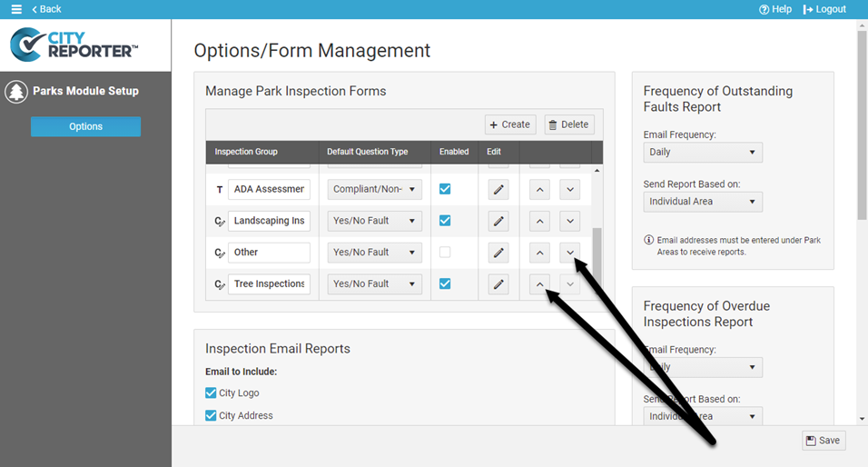Uncheck Tree Inspections enabled checkbox
Viewport: 868px width, 467px height.
click(445, 283)
